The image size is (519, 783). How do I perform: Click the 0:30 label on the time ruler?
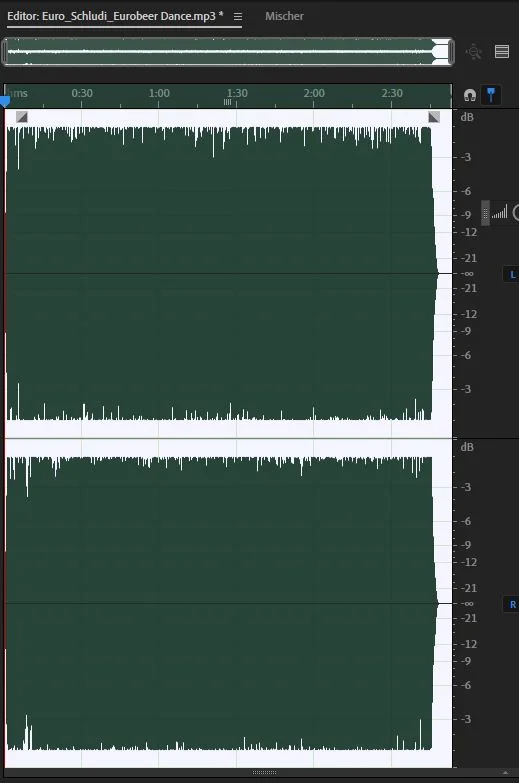82,93
